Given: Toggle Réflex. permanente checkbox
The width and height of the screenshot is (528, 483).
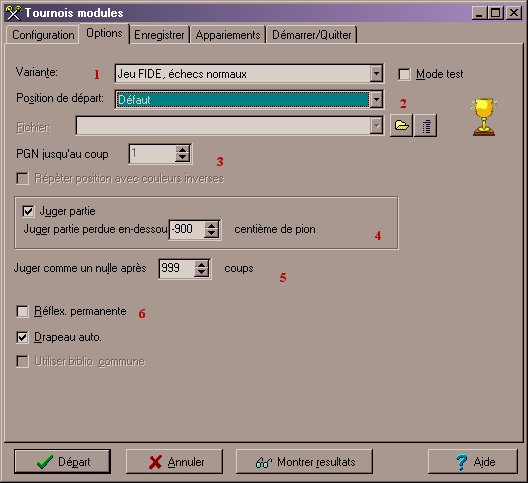Looking at the screenshot, I should pos(23,311).
